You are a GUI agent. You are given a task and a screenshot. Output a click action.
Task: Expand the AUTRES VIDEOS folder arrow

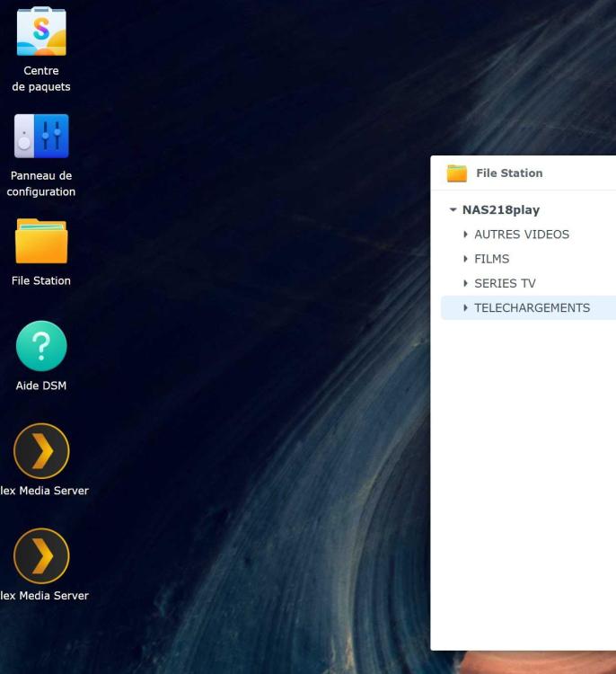465,235
